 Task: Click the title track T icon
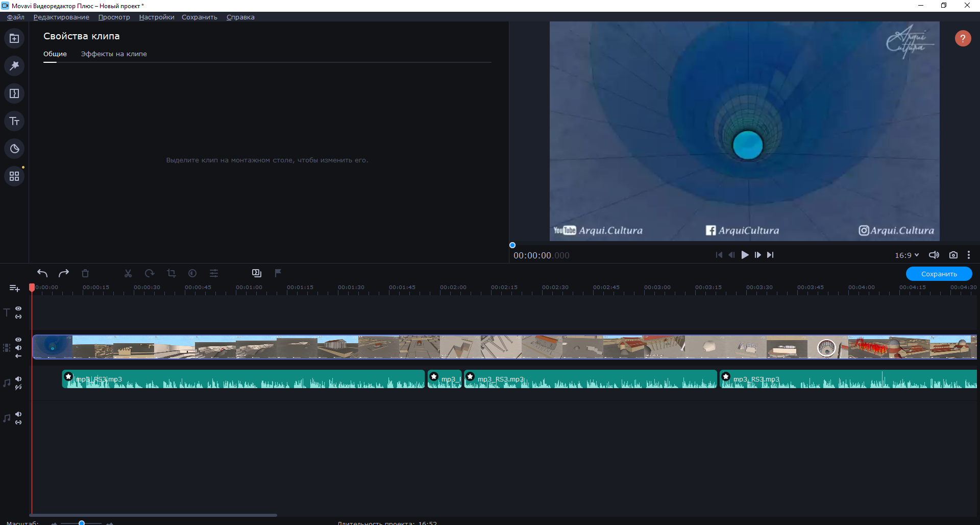pyautogui.click(x=7, y=313)
